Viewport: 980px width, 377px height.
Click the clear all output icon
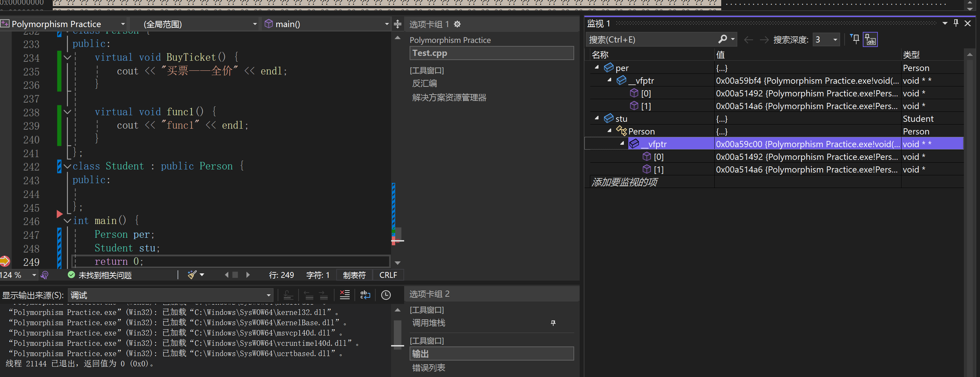[x=345, y=295]
